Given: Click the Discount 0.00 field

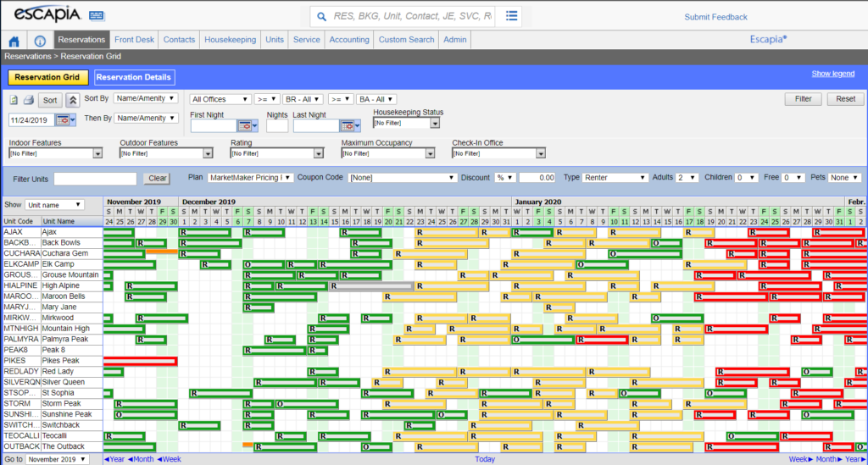Looking at the screenshot, I should [x=537, y=178].
